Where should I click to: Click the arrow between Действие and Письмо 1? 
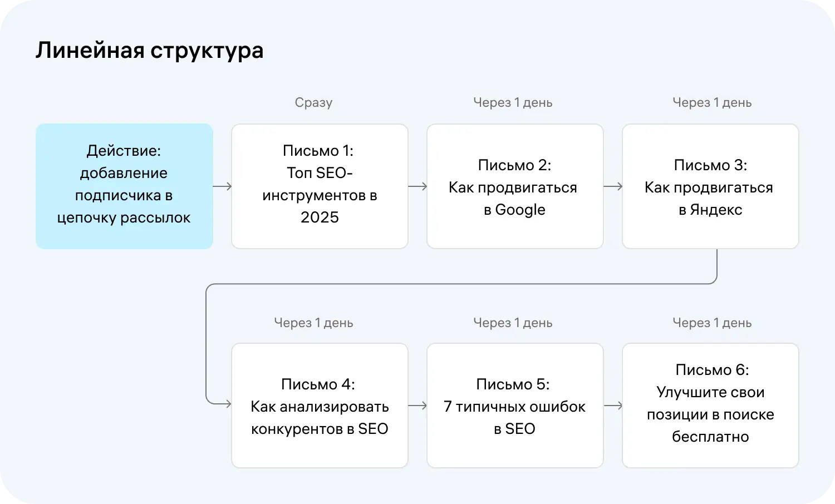pos(222,186)
